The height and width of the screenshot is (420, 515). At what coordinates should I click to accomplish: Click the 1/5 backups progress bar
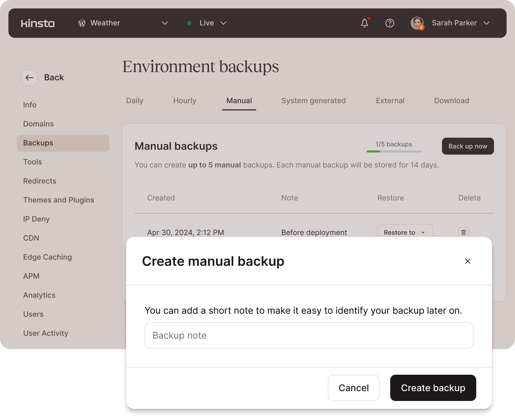tap(393, 151)
